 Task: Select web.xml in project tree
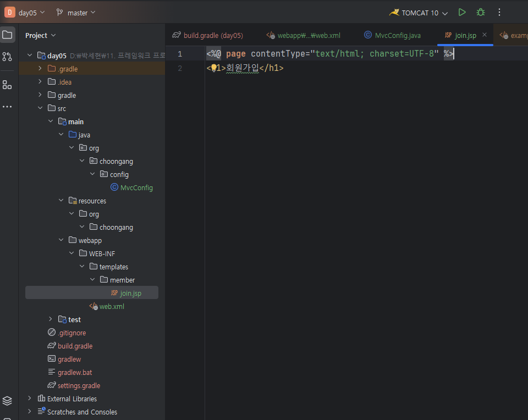(x=112, y=307)
